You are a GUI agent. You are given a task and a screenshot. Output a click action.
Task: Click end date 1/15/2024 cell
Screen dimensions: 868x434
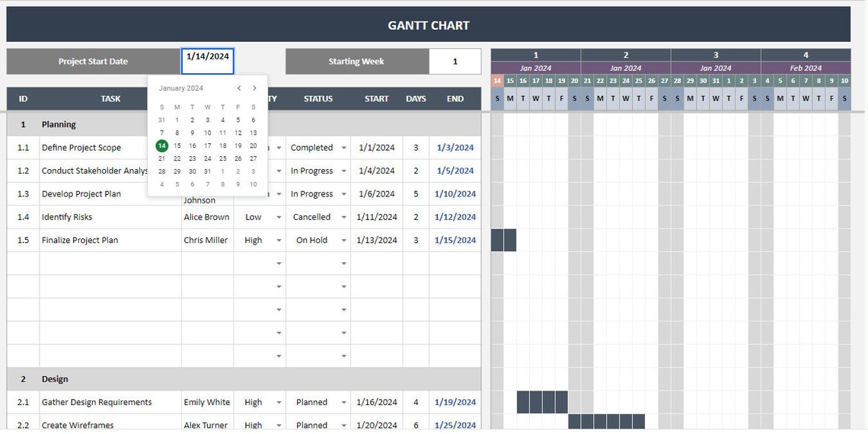(455, 241)
